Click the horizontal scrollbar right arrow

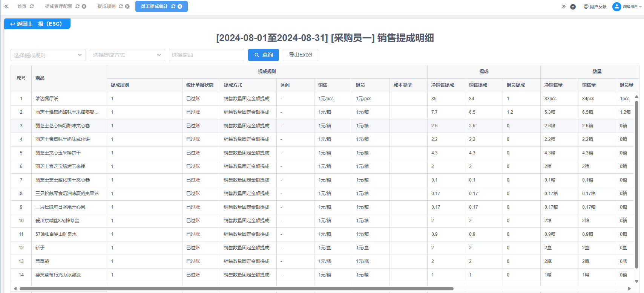point(629,289)
